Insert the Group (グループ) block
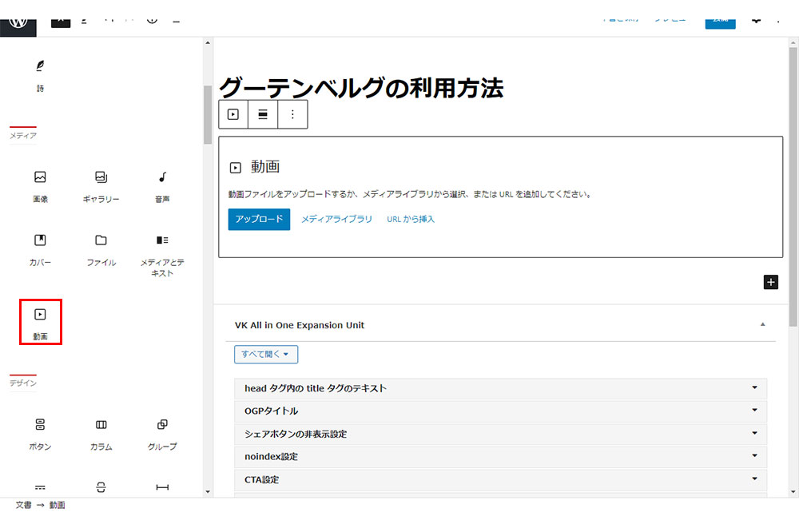 click(x=162, y=433)
